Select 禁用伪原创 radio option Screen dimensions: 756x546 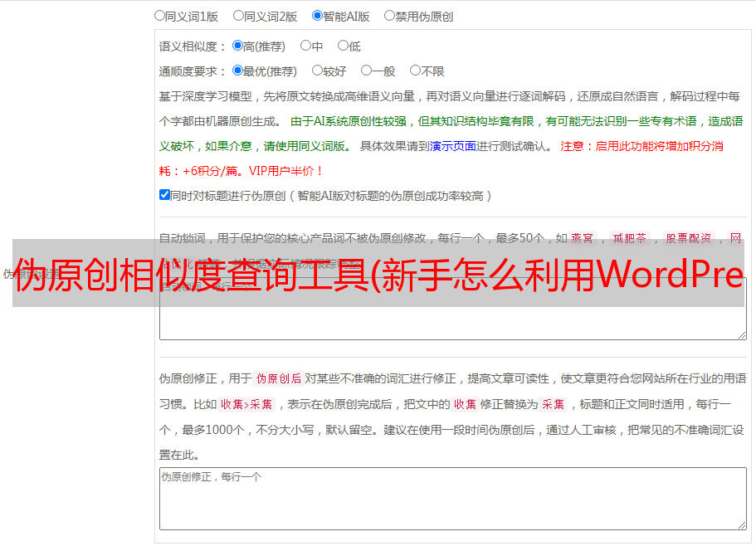389,16
